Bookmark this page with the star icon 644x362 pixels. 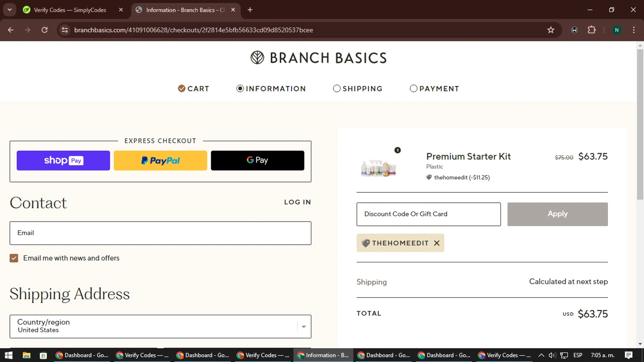coord(551,30)
